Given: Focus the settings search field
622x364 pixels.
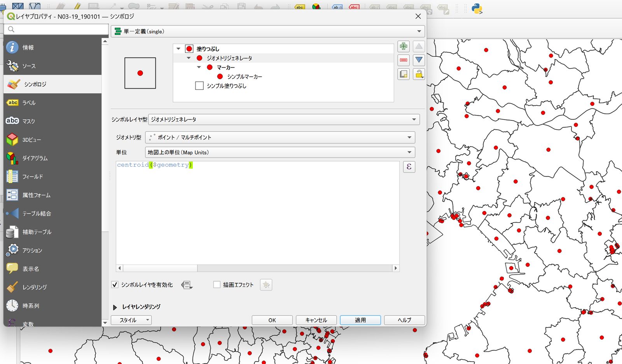Looking at the screenshot, I should tap(56, 29).
